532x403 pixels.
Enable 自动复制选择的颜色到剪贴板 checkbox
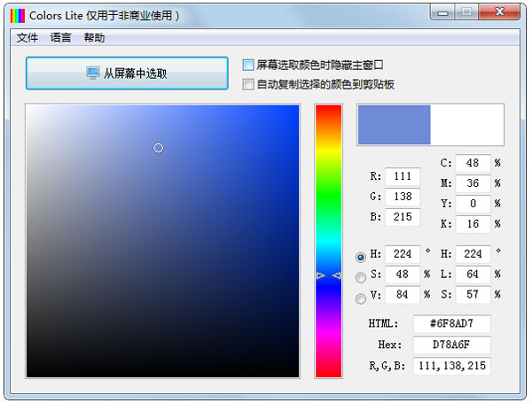(248, 84)
